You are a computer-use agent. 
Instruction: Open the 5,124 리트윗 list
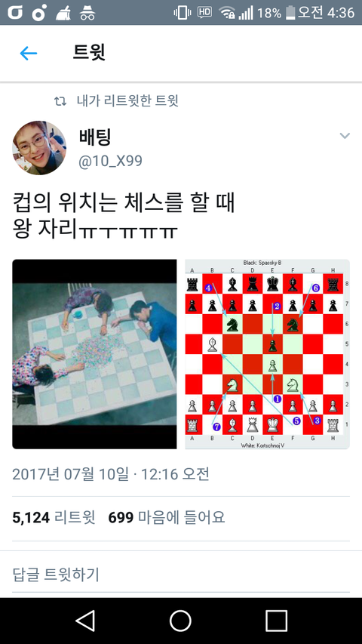point(54,517)
